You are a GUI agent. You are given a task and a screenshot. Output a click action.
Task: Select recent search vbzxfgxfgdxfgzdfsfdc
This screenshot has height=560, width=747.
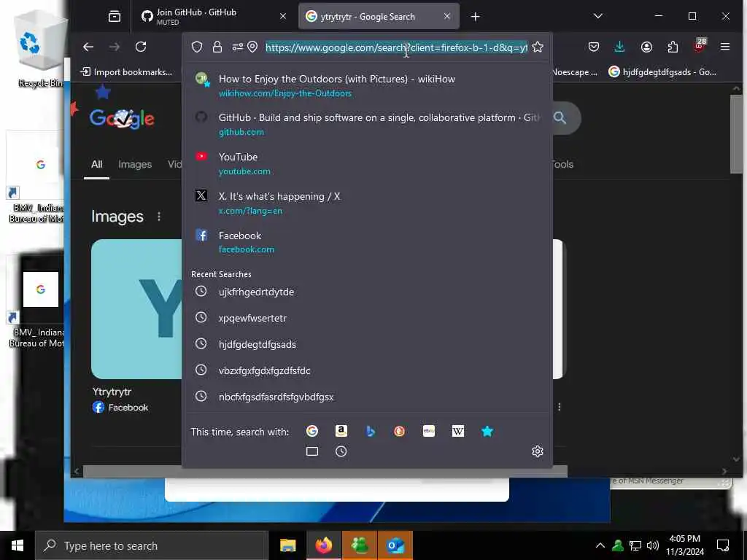[x=368, y=370]
